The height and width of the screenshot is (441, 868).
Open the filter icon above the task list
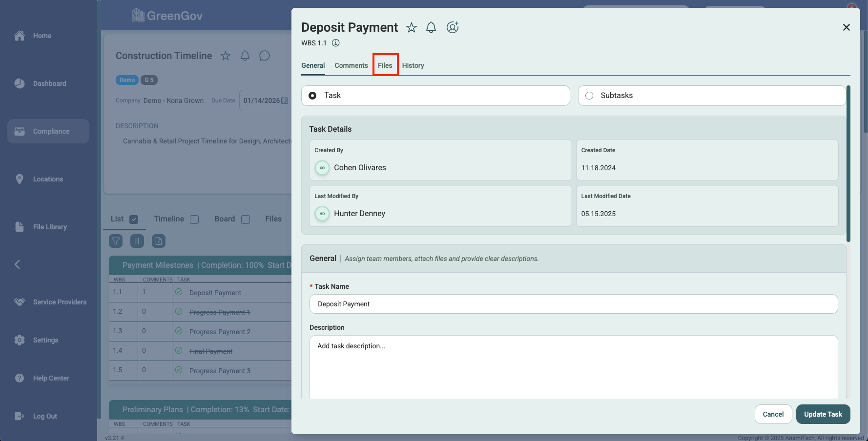tap(116, 241)
